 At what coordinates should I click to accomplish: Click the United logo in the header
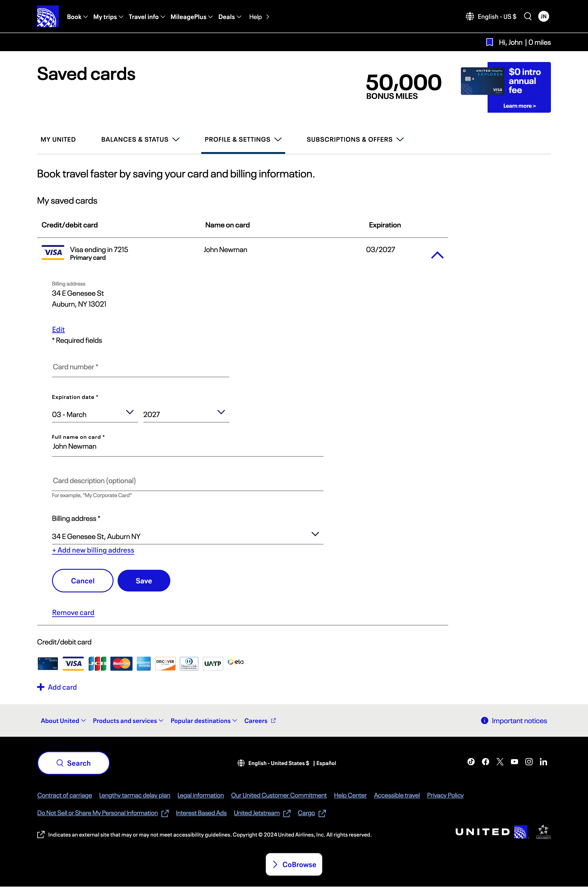point(48,16)
